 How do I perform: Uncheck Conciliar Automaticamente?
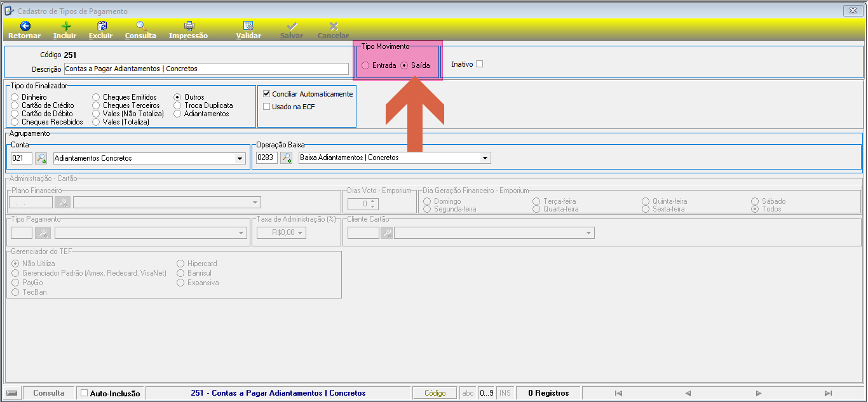[267, 94]
